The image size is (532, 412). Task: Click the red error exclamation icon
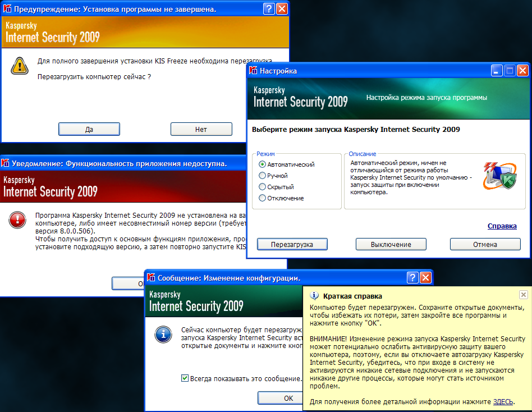coord(17,220)
